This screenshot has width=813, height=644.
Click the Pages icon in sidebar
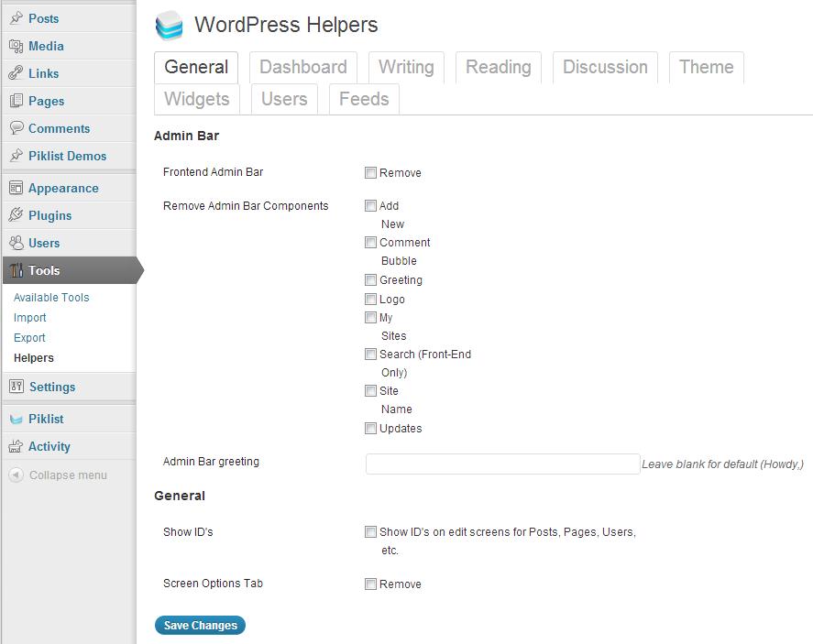click(x=16, y=101)
